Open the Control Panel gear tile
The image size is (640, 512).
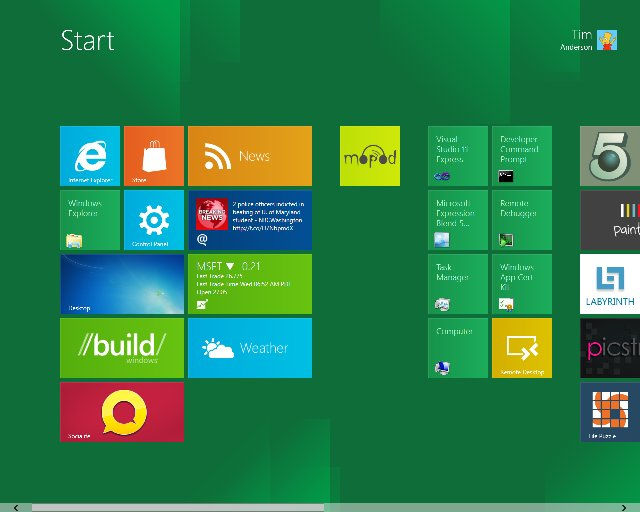(x=154, y=220)
